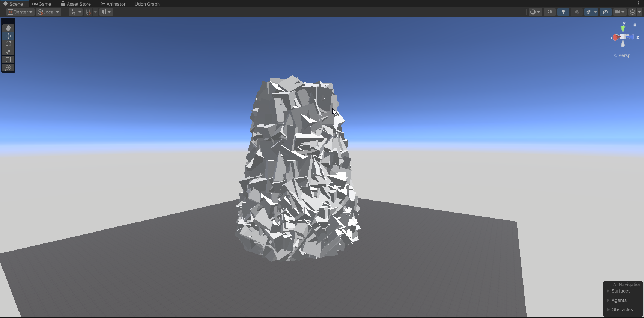Viewport: 644px width, 318px height.
Task: Toggle scene lighting with the lightbulb button
Action: (x=563, y=12)
